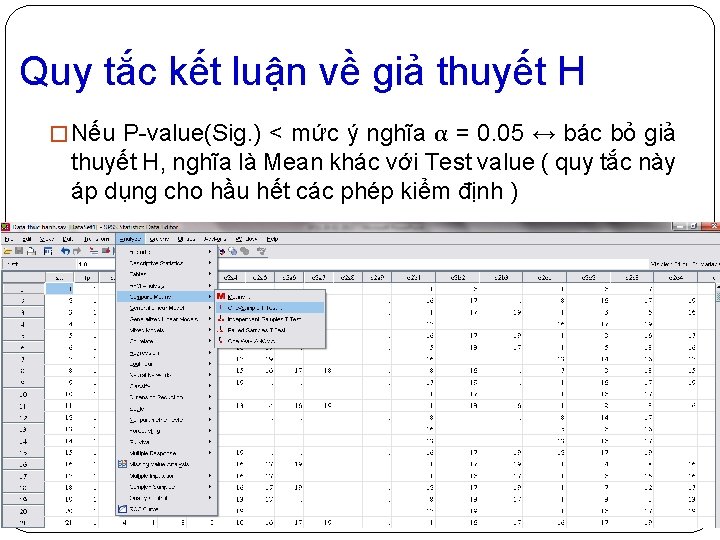This screenshot has width=720, height=540.
Task: Choose Means in the Compare Means submenu
Action: point(270,297)
